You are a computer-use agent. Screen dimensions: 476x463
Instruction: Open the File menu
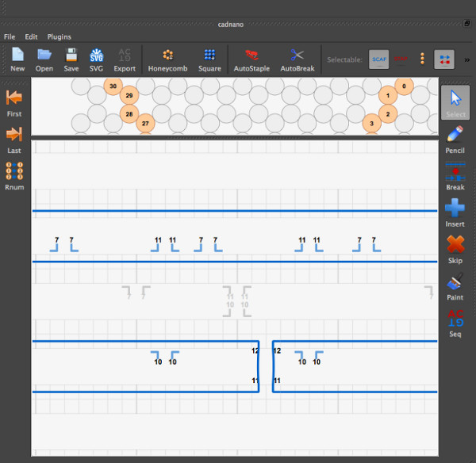(10, 36)
